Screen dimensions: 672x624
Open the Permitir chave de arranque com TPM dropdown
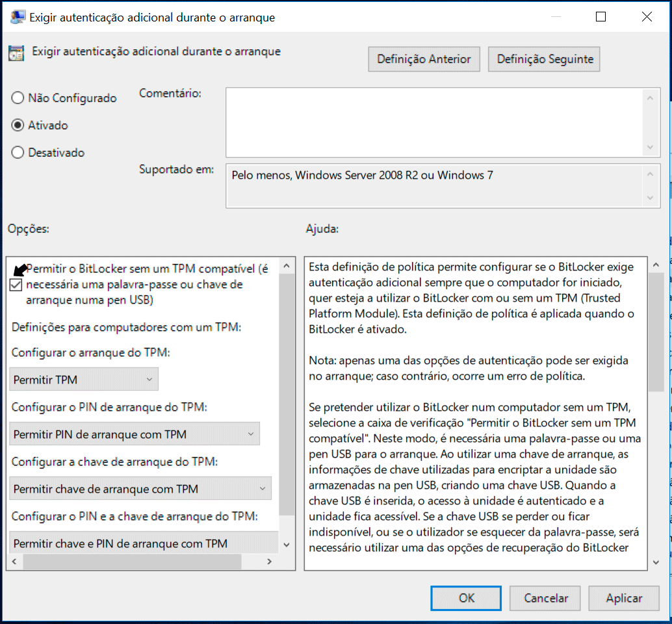pyautogui.click(x=140, y=489)
